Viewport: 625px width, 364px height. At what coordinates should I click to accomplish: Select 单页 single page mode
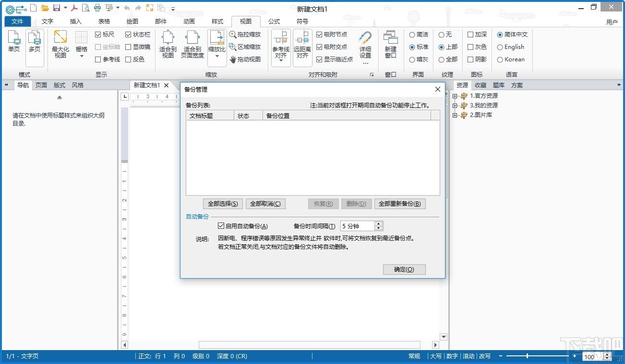[x=14, y=42]
